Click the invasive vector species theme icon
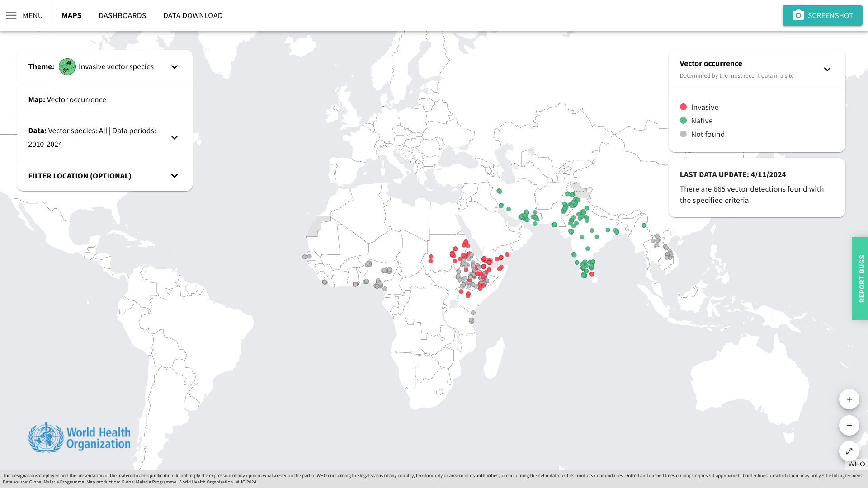The height and width of the screenshot is (488, 868). click(67, 67)
